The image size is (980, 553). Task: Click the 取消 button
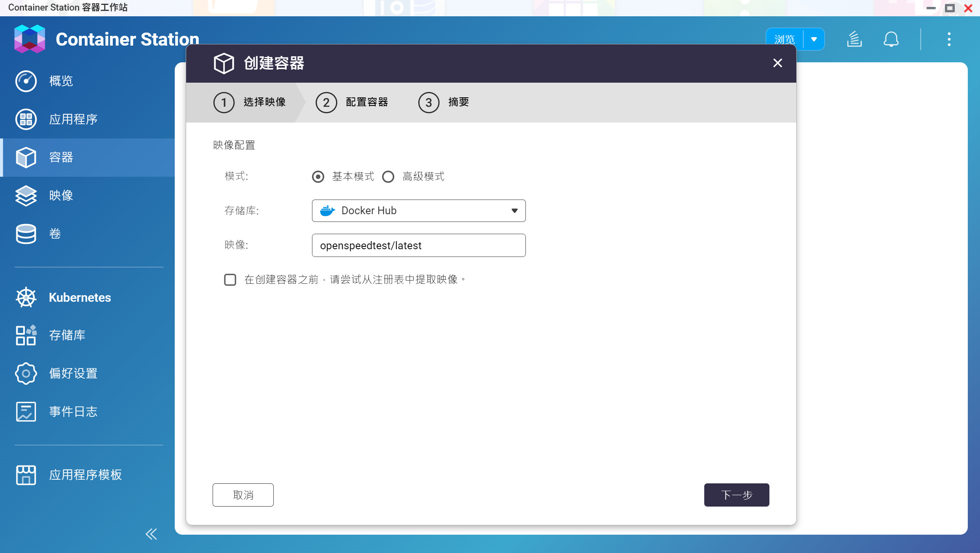[243, 495]
